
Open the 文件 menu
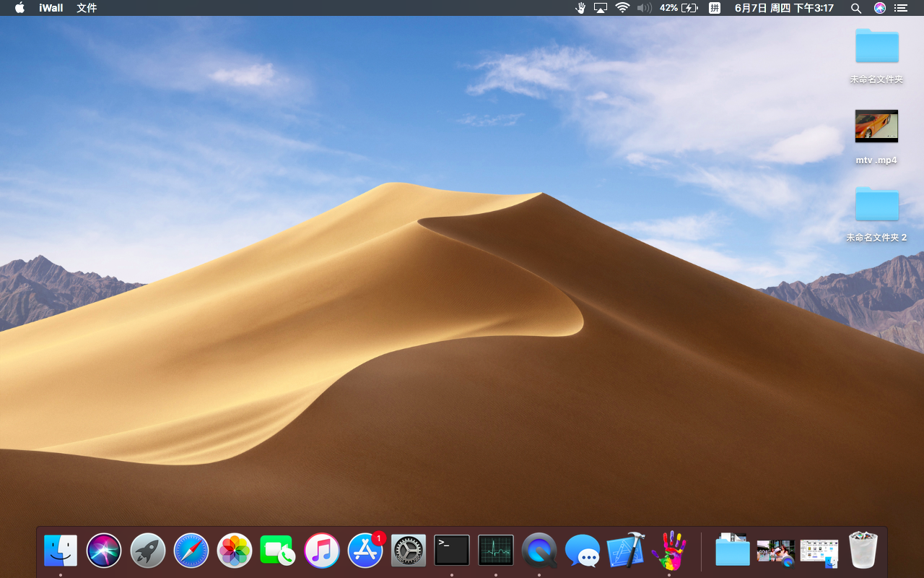coord(86,8)
